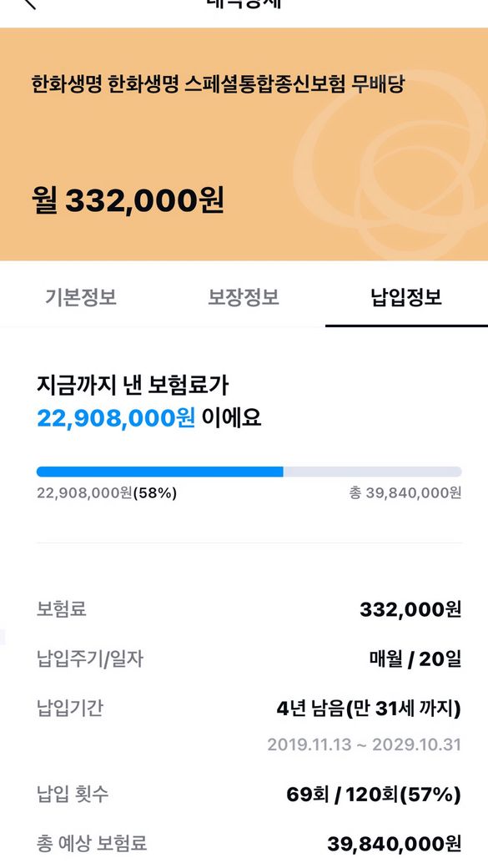This screenshot has width=488, height=868.
Task: Tap the 총 39,840,000원 total label
Action: click(405, 492)
